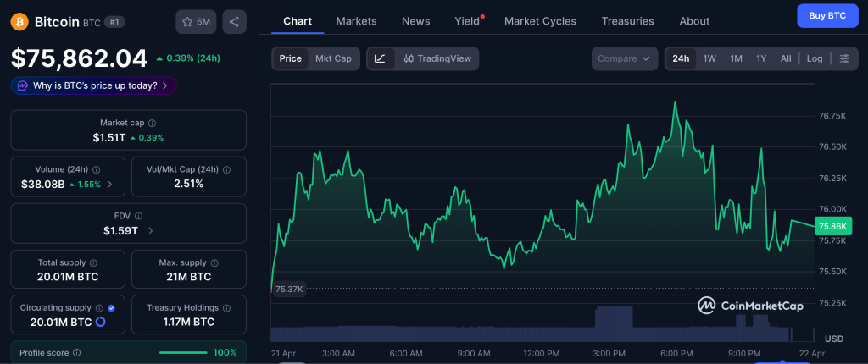Image resolution: width=868 pixels, height=364 pixels.
Task: Open the share icon button
Action: click(x=234, y=22)
